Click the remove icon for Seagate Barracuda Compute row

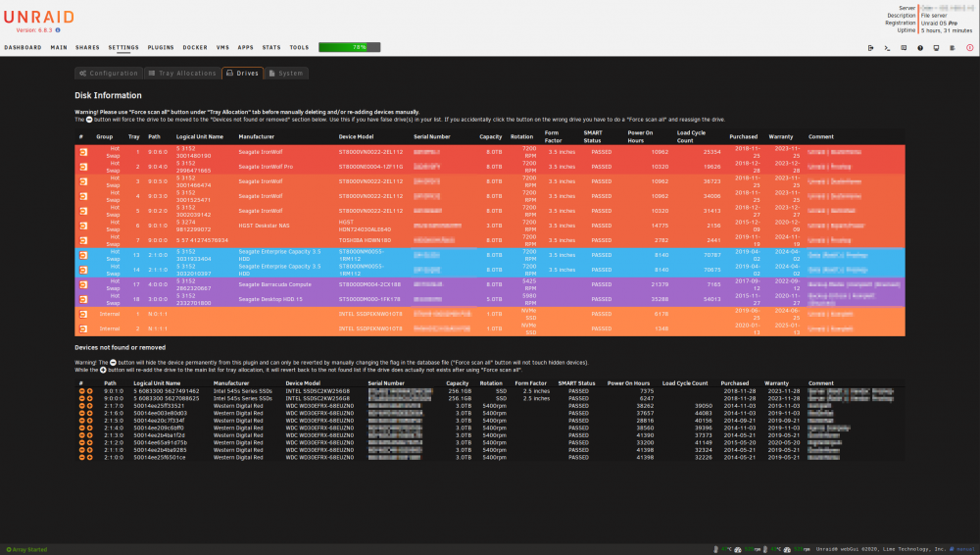click(83, 284)
